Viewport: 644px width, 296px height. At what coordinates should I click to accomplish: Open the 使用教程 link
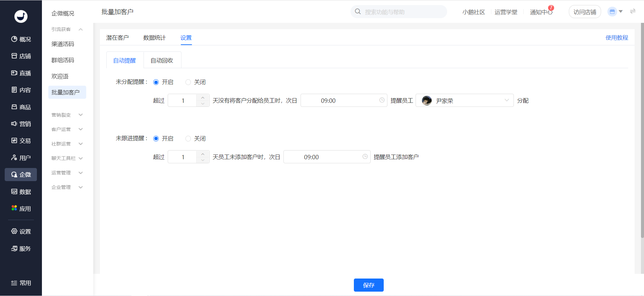coord(616,38)
